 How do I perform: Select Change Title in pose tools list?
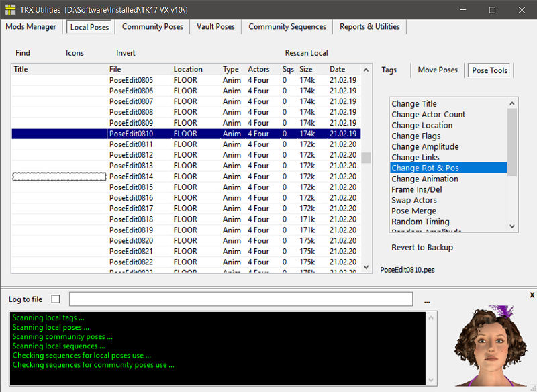448,104
